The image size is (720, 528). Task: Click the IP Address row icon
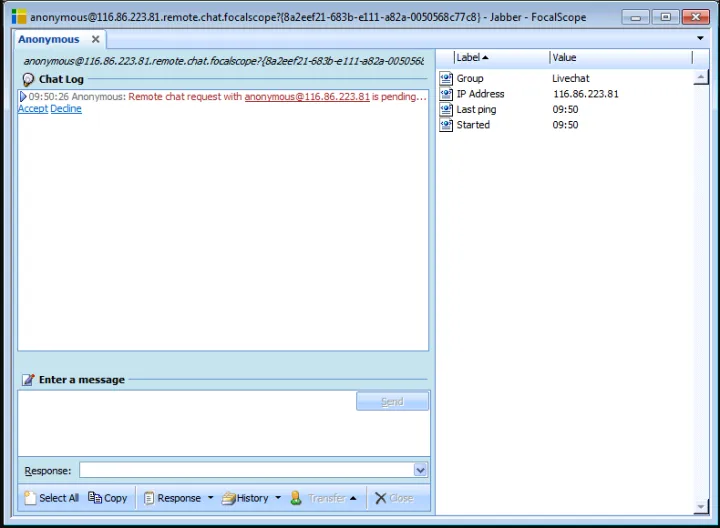coord(446,94)
